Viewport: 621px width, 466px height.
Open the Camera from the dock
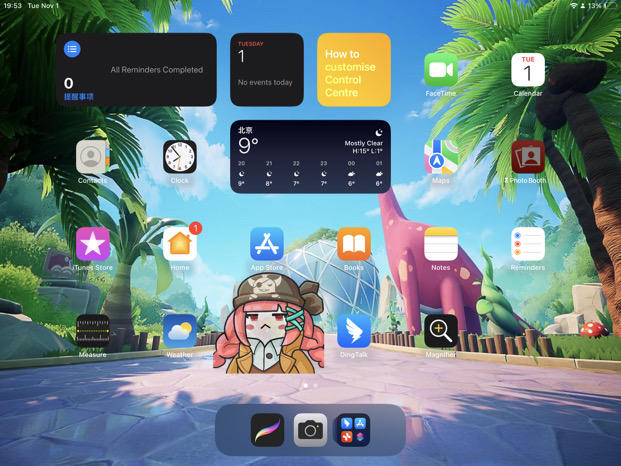(310, 430)
